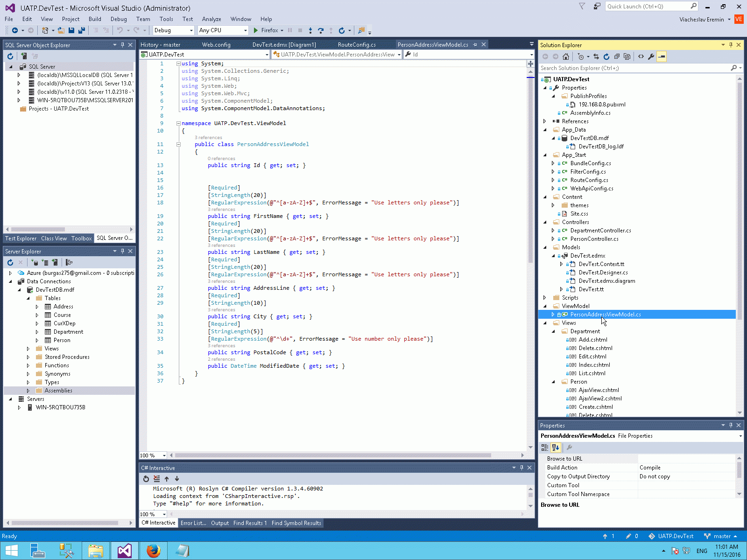Expand the Person table node
Viewport: 747px width, 560px height.
37,340
